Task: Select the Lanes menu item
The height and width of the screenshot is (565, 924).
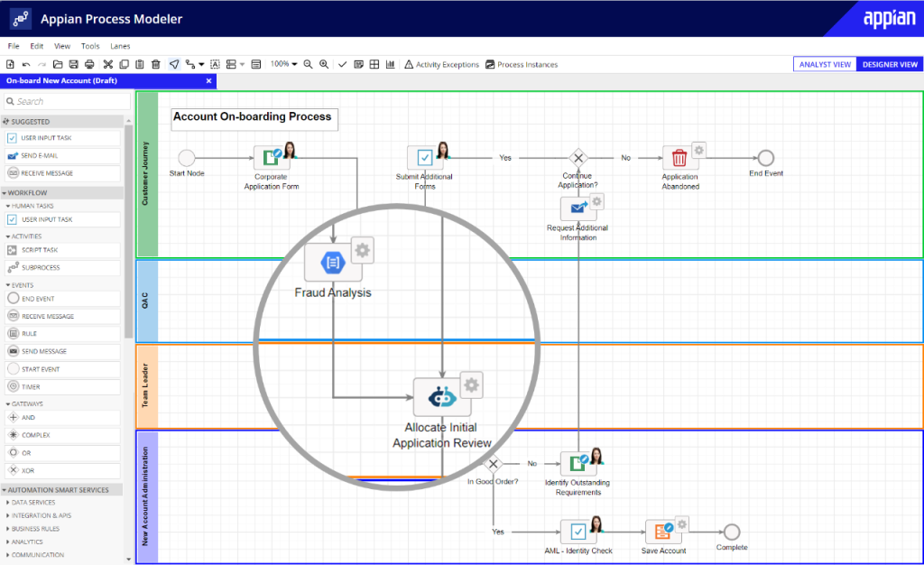Action: [120, 45]
